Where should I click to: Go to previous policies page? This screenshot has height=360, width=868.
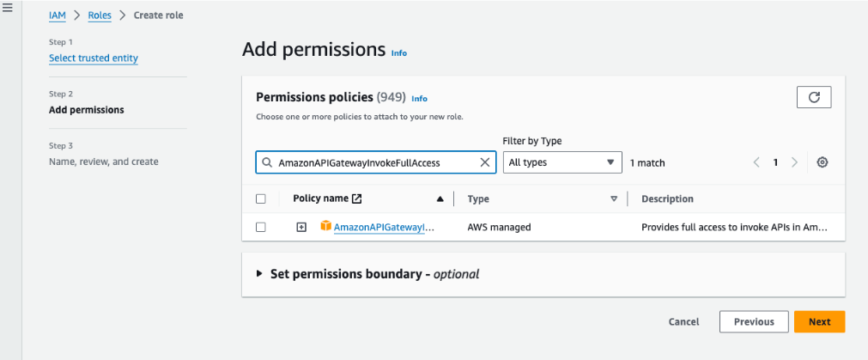click(x=756, y=162)
